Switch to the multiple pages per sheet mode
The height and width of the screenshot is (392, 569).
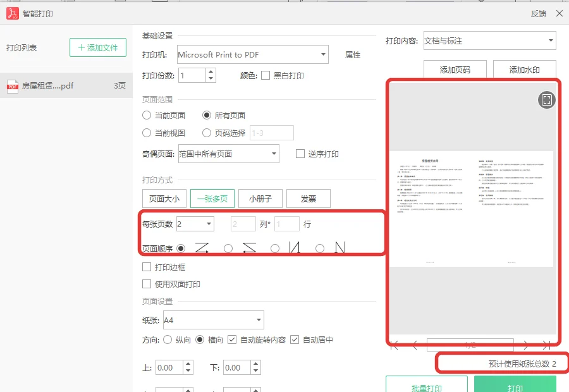(x=212, y=199)
